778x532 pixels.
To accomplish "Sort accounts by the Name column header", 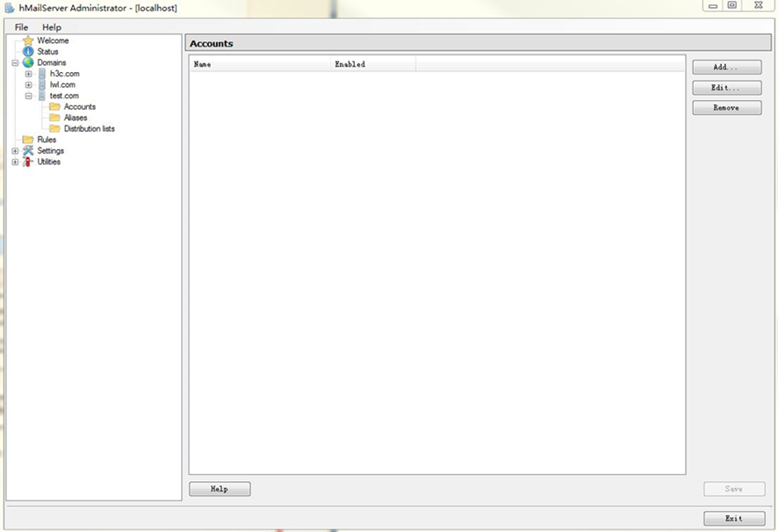I will click(x=260, y=64).
